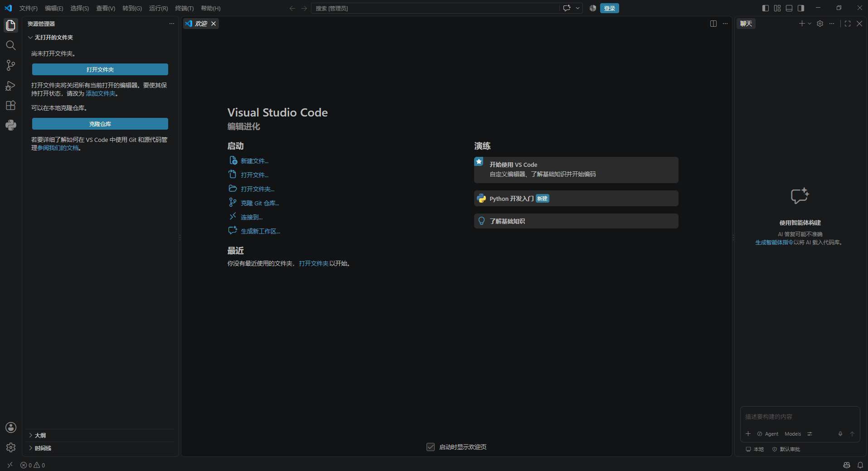Click the 新建文件... link
The height and width of the screenshot is (471, 868).
[x=255, y=161]
